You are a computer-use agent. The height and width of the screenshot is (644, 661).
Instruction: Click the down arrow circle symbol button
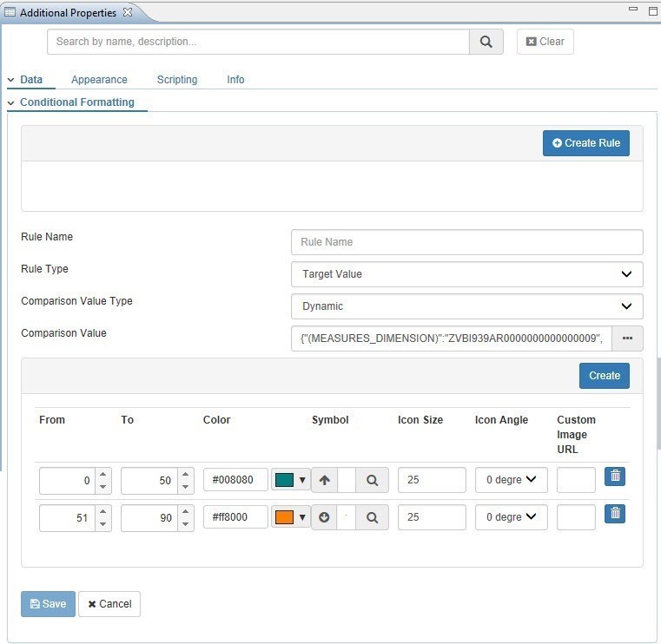click(325, 517)
